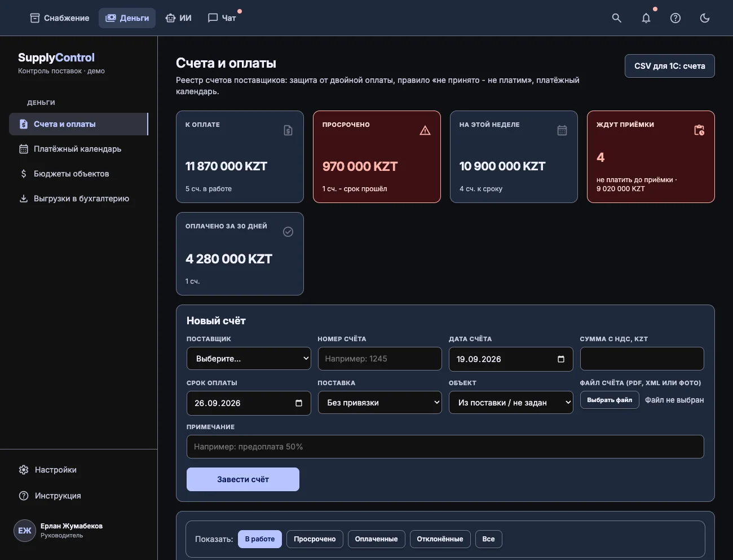Click the 970 000 KZT overdue amount
Viewport: 733px width, 560px height.
click(360, 166)
